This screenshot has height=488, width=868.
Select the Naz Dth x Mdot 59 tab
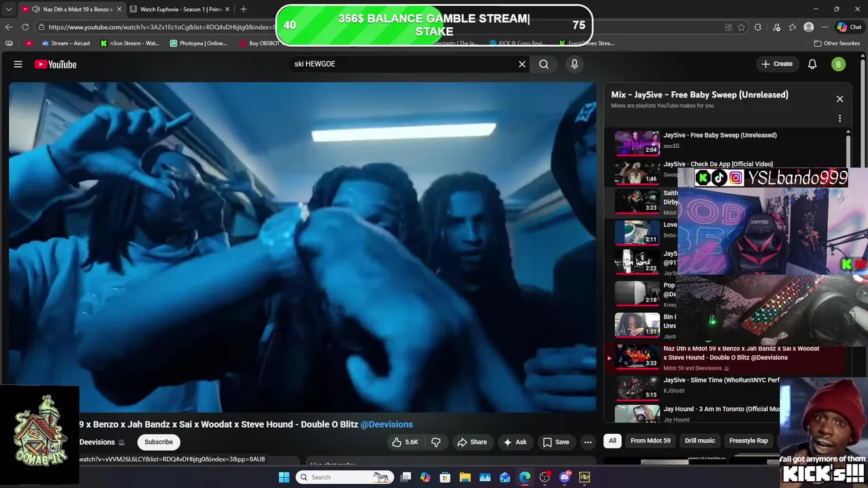click(x=70, y=9)
